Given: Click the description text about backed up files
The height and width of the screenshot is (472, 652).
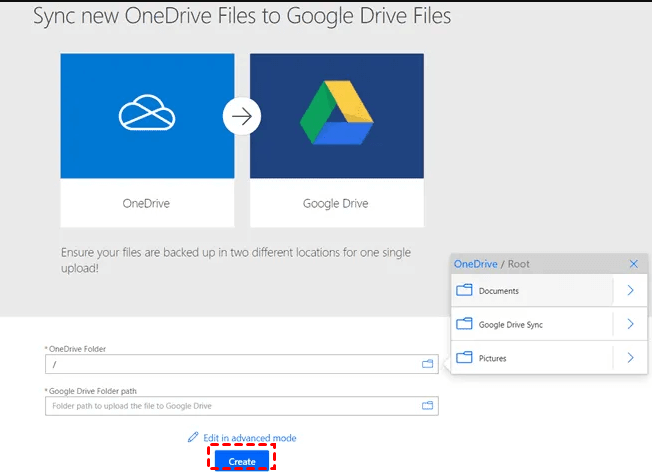Looking at the screenshot, I should pyautogui.click(x=236, y=260).
